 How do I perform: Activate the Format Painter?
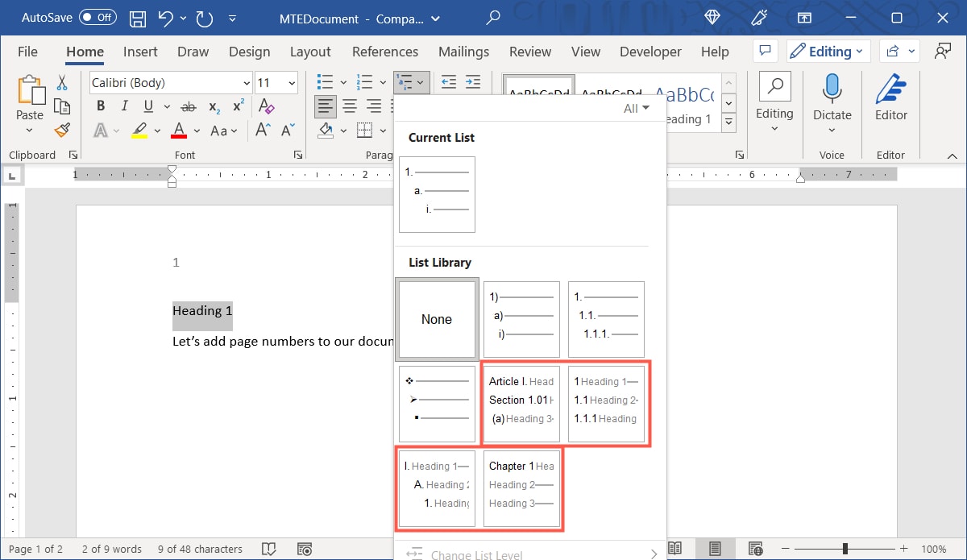pyautogui.click(x=62, y=131)
